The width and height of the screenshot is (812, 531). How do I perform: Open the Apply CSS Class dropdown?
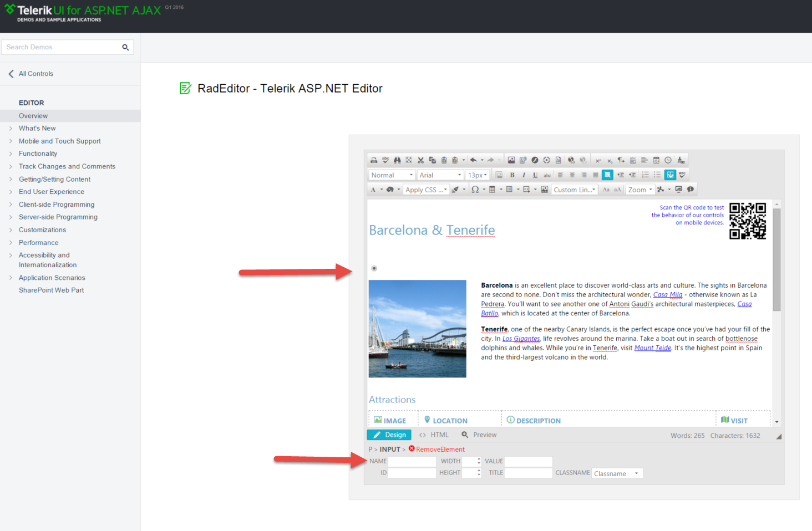point(426,190)
